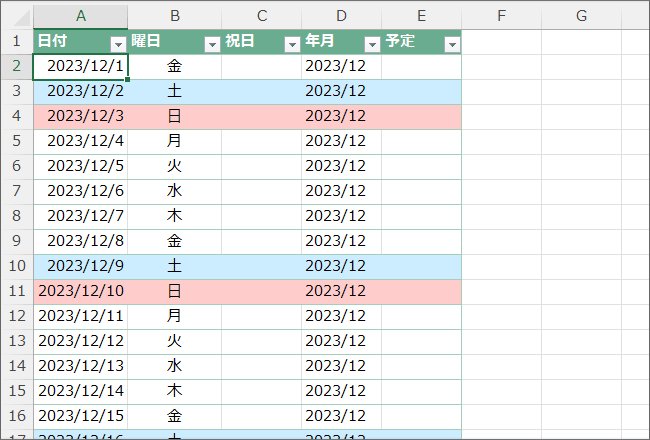Select cell with date 2023/12/13

[x=80, y=366]
